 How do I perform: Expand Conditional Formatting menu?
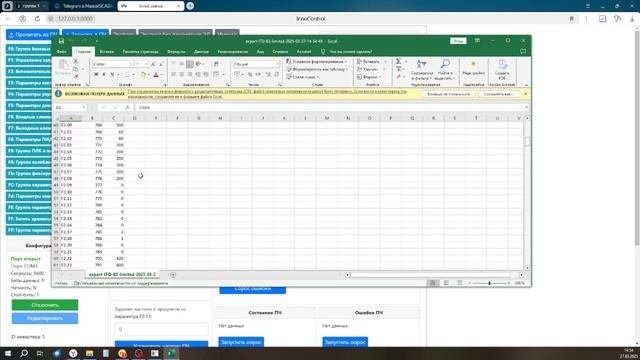[x=316, y=62]
